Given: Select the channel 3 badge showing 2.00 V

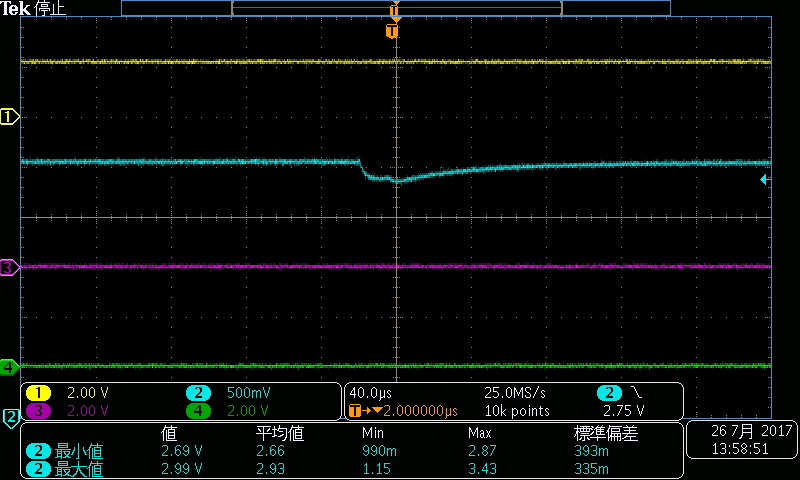Looking at the screenshot, I should tap(38, 411).
